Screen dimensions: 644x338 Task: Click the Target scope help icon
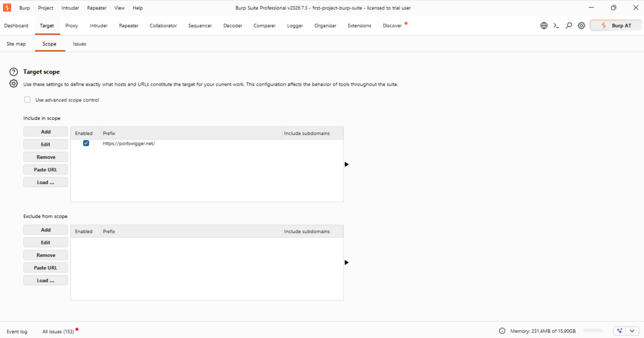point(13,72)
